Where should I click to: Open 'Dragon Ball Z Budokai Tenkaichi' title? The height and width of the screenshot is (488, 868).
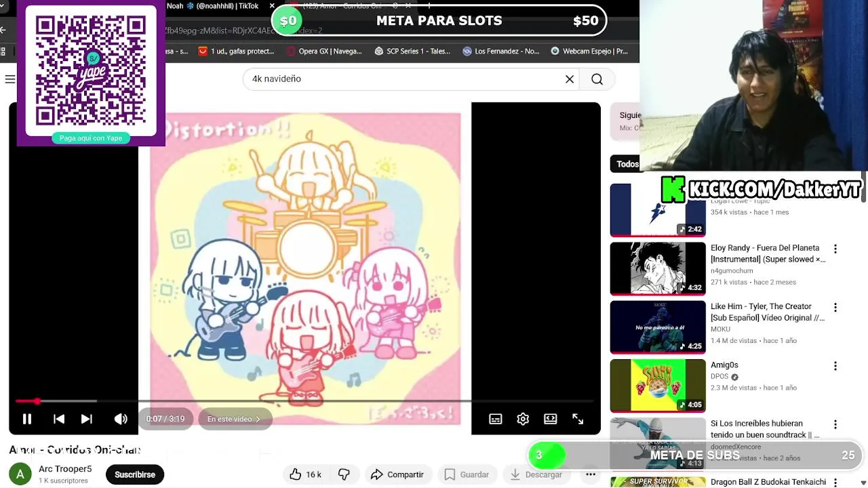(768, 482)
